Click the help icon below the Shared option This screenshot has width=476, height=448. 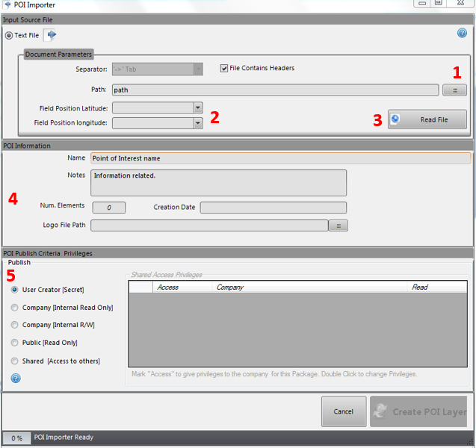pyautogui.click(x=16, y=378)
